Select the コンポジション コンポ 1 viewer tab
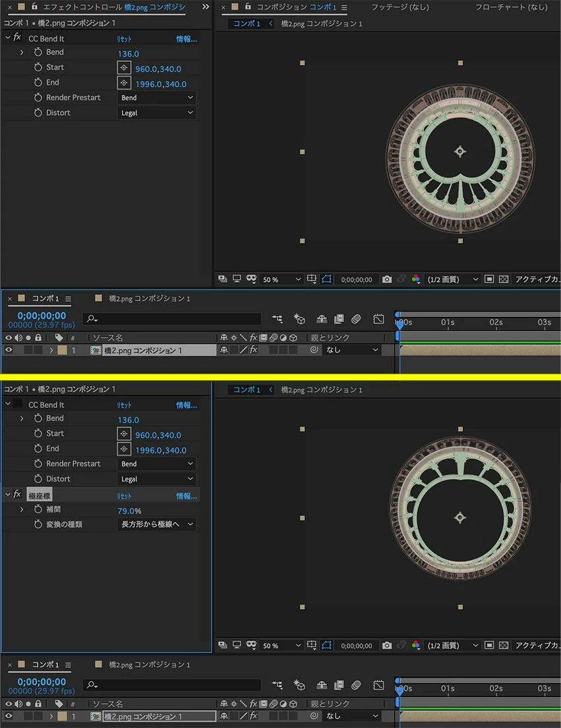 pos(296,7)
